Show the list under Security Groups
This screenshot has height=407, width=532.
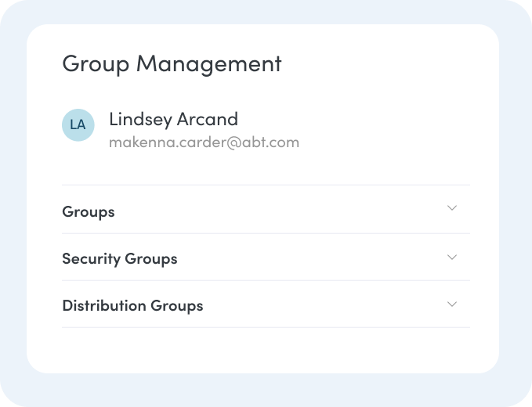(451, 258)
